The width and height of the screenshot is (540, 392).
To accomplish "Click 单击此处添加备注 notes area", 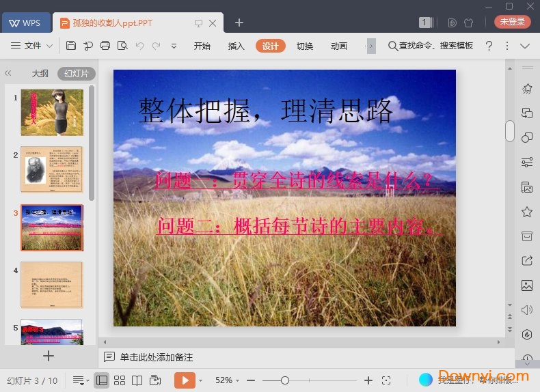I will click(157, 357).
